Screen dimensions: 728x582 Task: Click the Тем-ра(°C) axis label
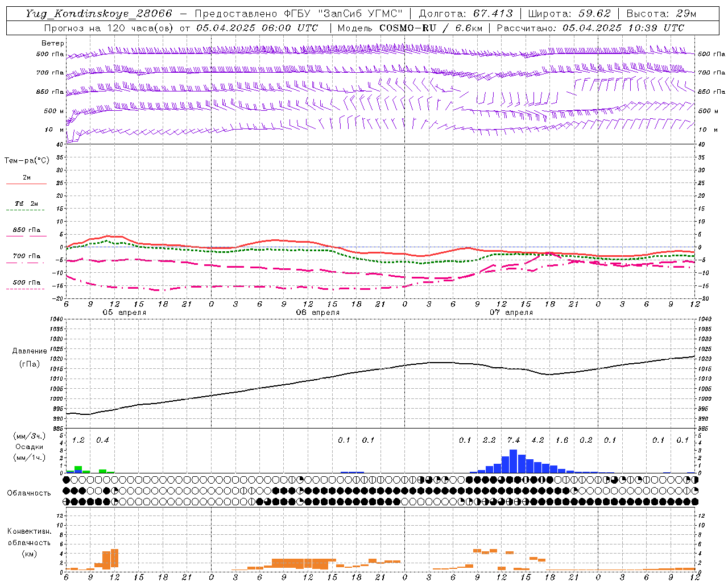27,161
